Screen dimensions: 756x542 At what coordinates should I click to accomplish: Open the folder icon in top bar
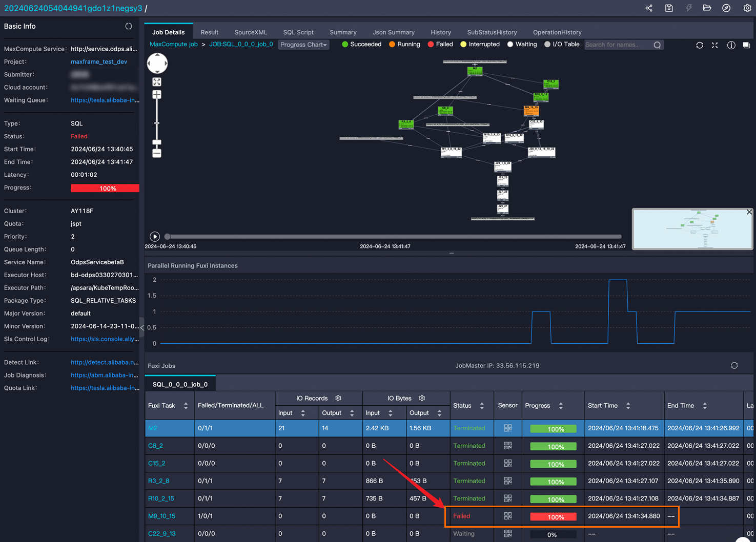coord(707,8)
